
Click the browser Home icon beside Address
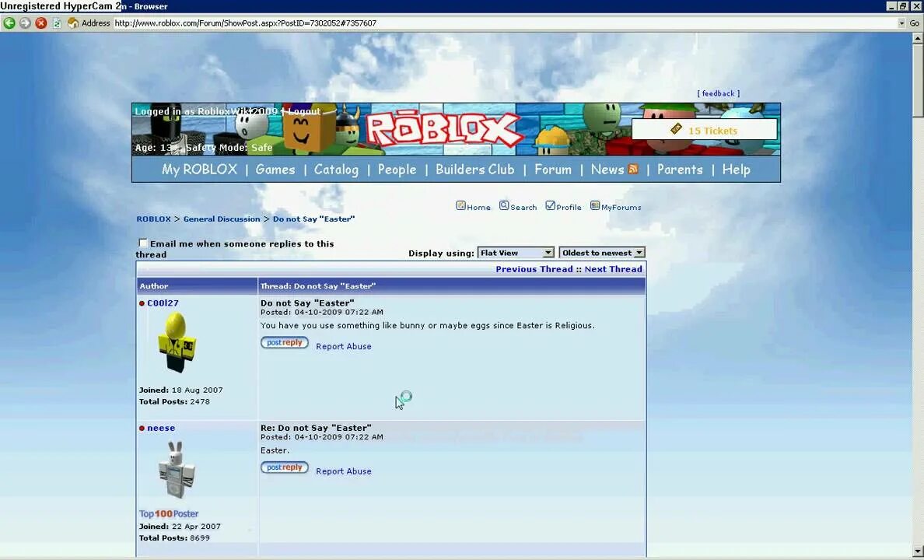(73, 23)
